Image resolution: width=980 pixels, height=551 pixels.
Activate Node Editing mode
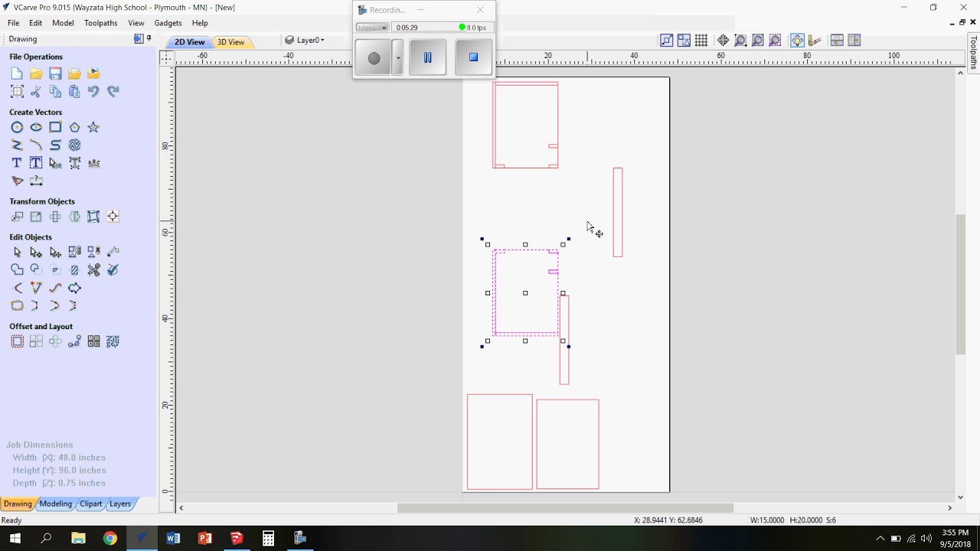coord(36,252)
